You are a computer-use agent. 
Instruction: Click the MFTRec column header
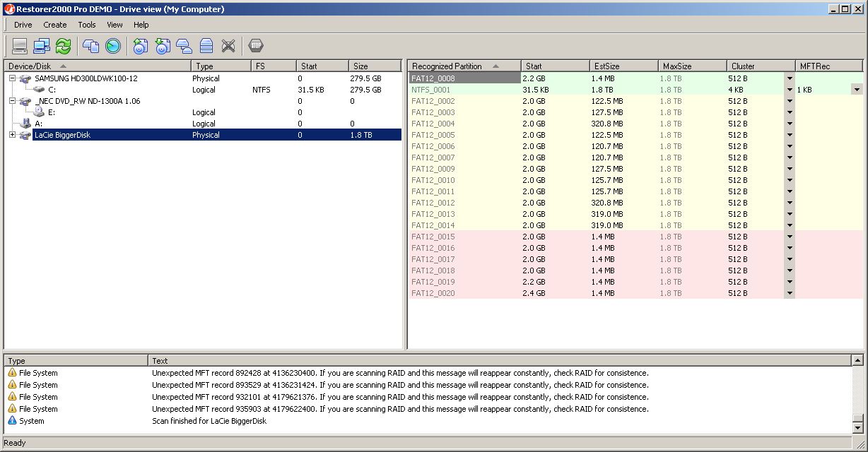pyautogui.click(x=829, y=66)
